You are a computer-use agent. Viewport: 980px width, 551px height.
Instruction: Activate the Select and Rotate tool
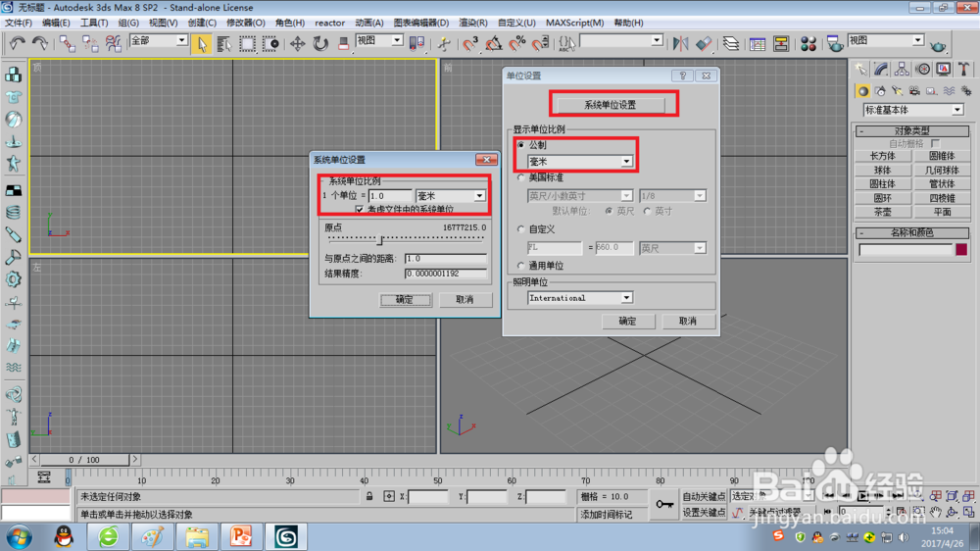[x=320, y=44]
